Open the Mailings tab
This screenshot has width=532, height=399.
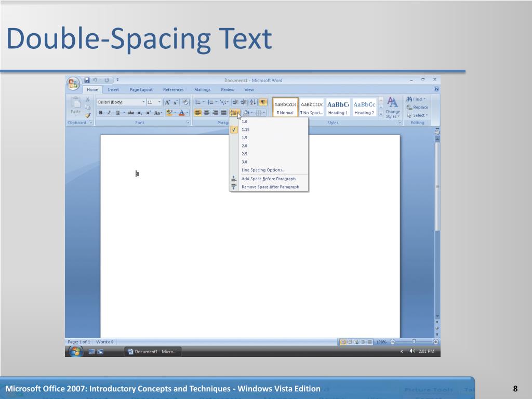pyautogui.click(x=202, y=89)
